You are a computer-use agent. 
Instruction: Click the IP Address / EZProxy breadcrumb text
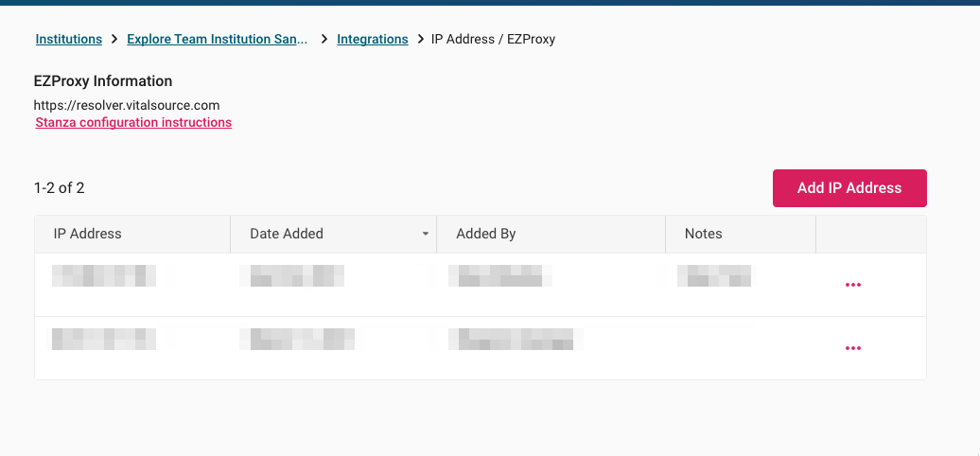pos(493,39)
